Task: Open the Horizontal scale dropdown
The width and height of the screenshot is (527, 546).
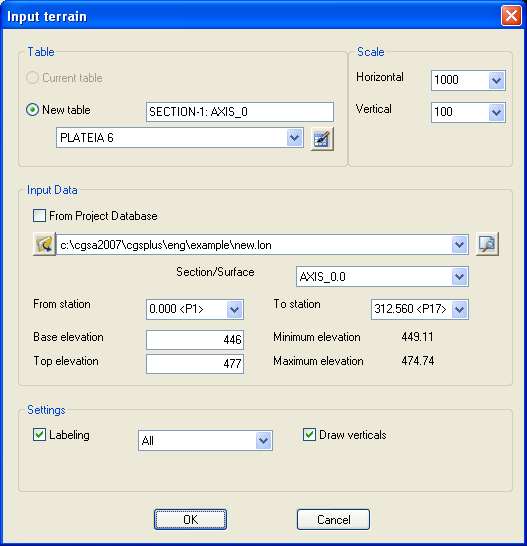Action: click(x=496, y=80)
